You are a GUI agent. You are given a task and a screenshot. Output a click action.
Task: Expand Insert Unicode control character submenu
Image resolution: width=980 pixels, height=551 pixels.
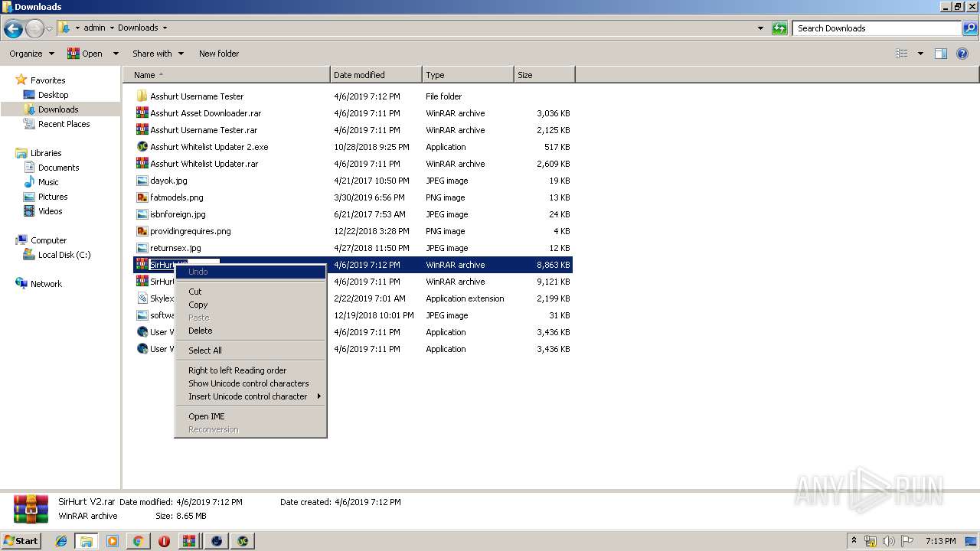(250, 396)
